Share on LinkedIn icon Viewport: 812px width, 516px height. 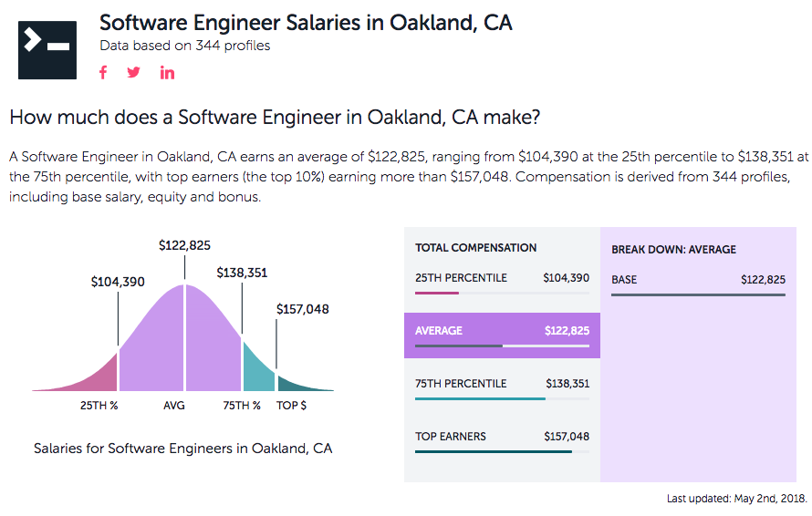coord(167,73)
